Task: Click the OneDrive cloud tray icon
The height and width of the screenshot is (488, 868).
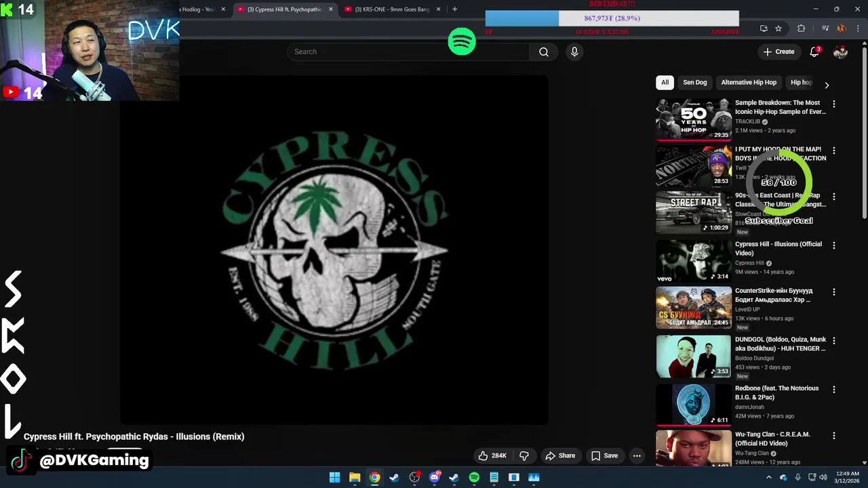Action: pos(783,477)
